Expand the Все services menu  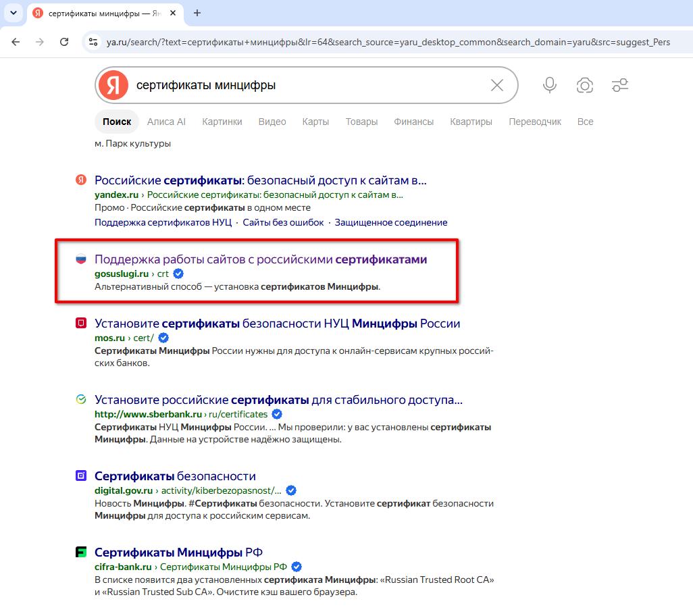pyautogui.click(x=585, y=122)
